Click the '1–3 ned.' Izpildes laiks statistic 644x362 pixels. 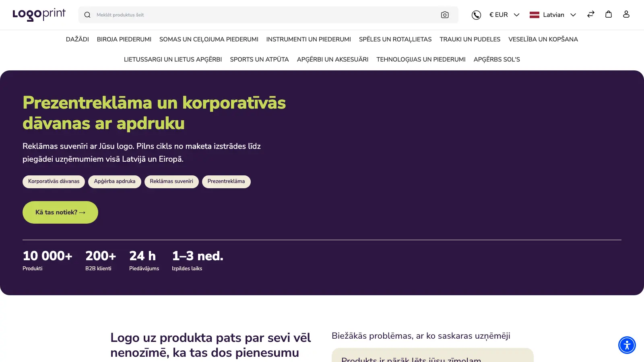point(198,261)
